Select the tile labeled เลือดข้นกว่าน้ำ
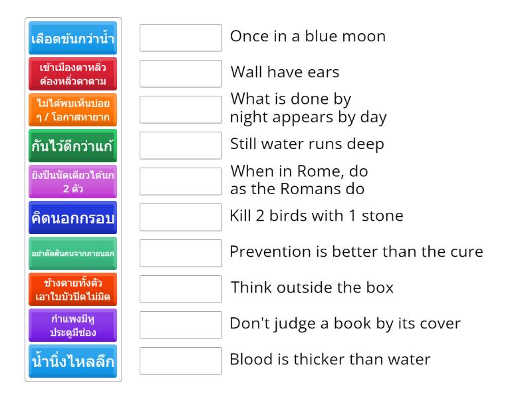Image resolution: width=532 pixels, height=399 pixels. point(73,38)
